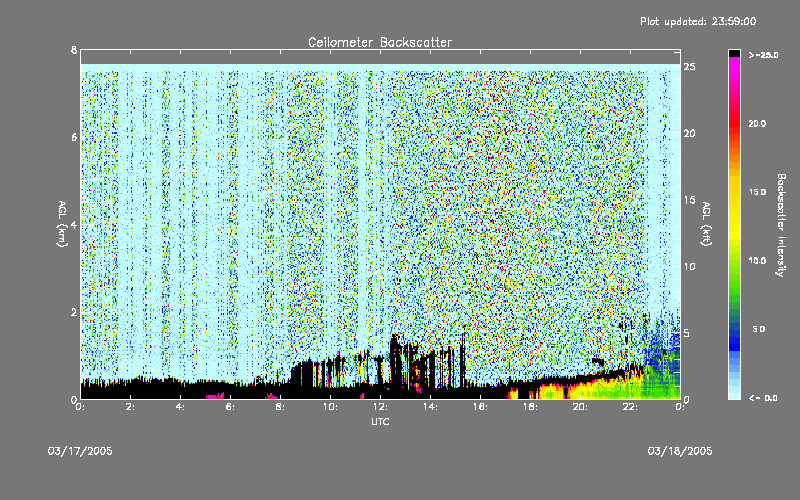Click the right axis value 10 kft
This screenshot has height=500, width=800.
689,266
